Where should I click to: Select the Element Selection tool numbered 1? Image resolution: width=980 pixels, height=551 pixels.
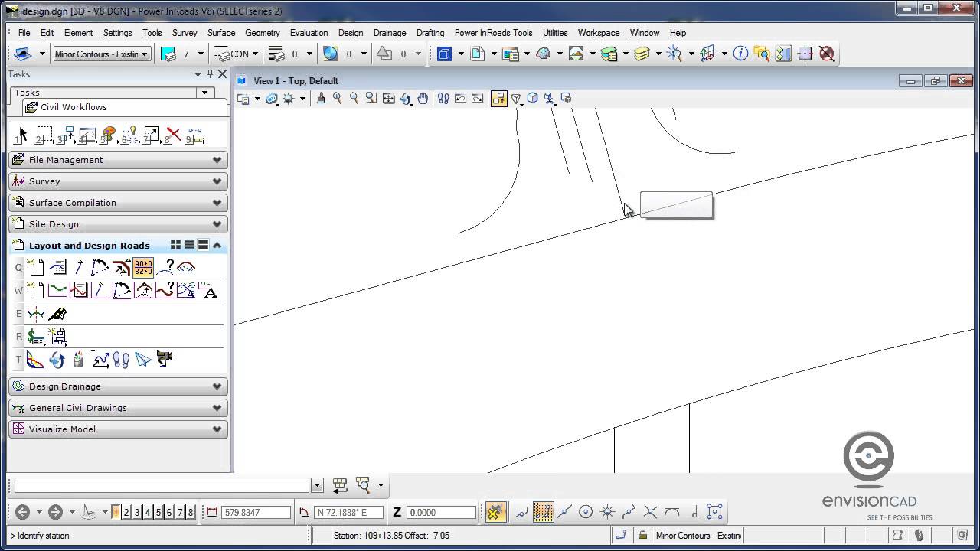[21, 136]
